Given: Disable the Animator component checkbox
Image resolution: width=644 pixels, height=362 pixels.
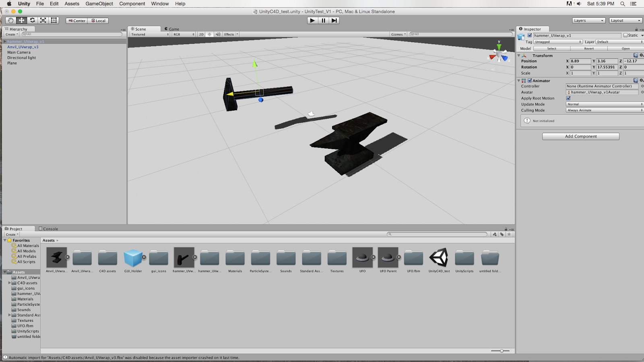Looking at the screenshot, I should click(530, 80).
